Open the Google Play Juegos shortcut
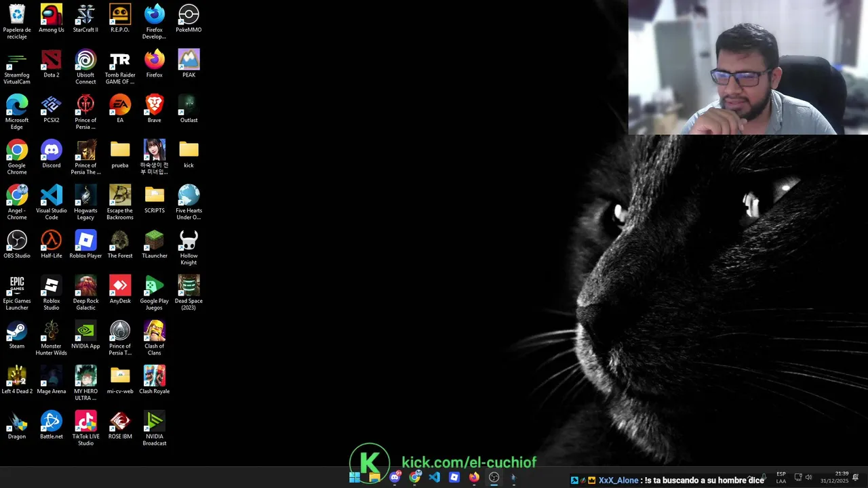 tap(155, 292)
